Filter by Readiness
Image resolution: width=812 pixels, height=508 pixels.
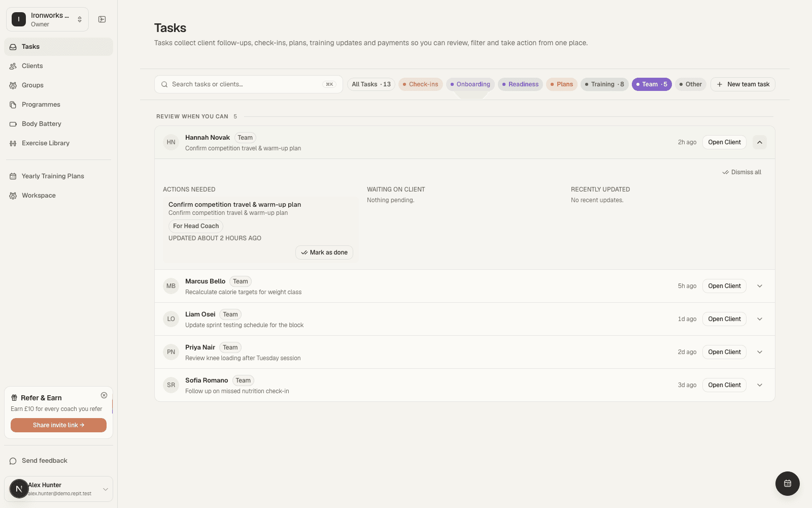point(520,84)
